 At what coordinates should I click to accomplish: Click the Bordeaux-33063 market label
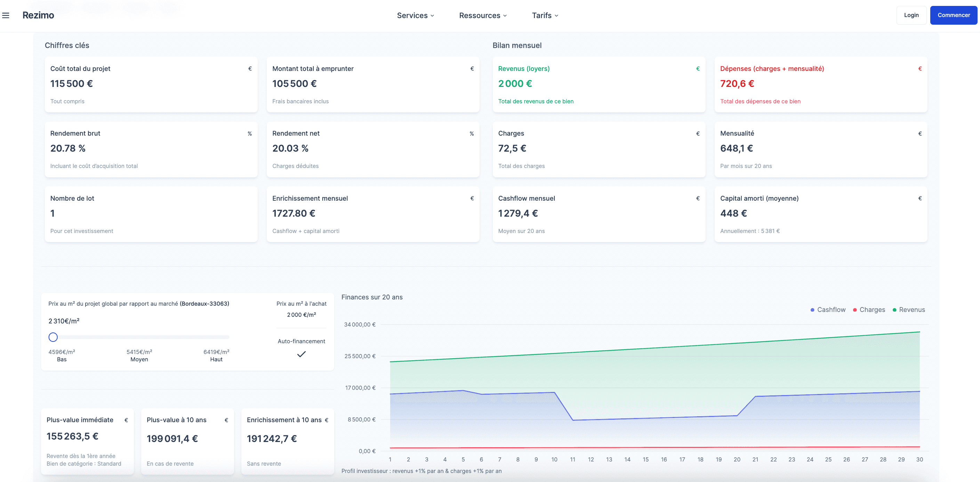(x=204, y=304)
